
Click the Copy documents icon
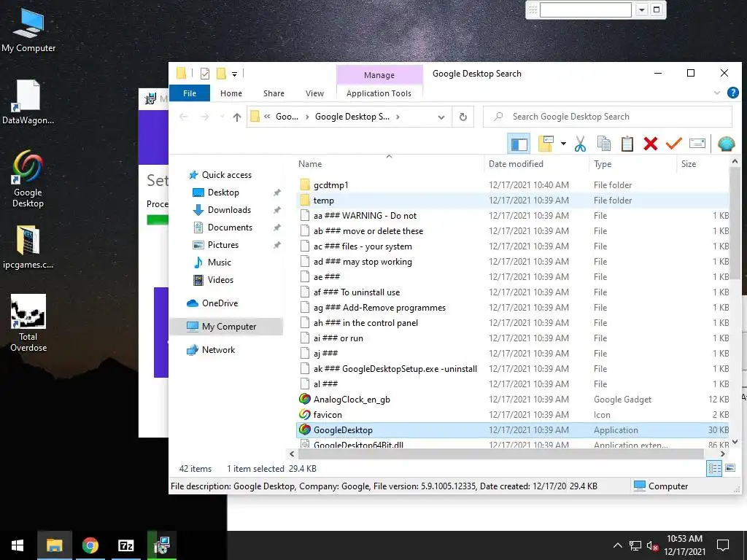pos(603,144)
